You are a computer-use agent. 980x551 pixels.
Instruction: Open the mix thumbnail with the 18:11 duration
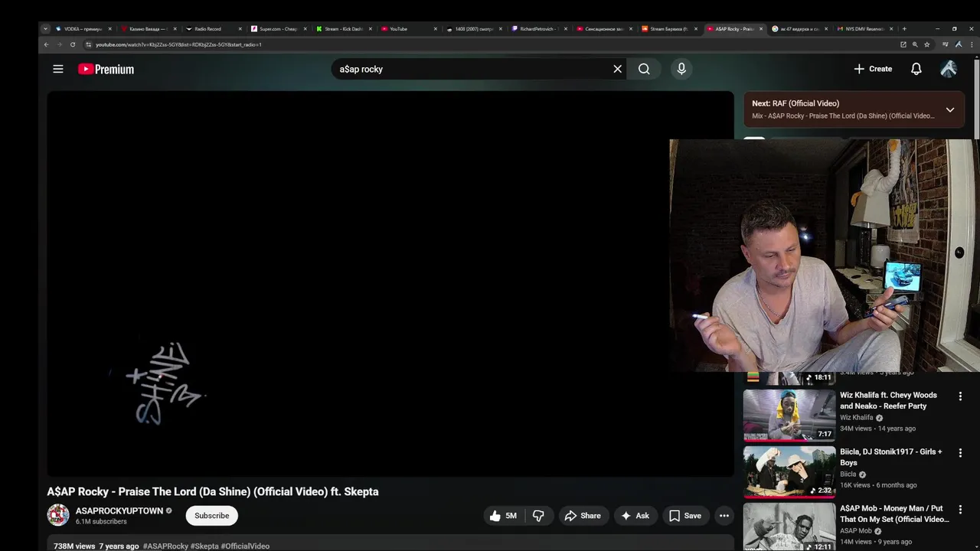tap(789, 378)
